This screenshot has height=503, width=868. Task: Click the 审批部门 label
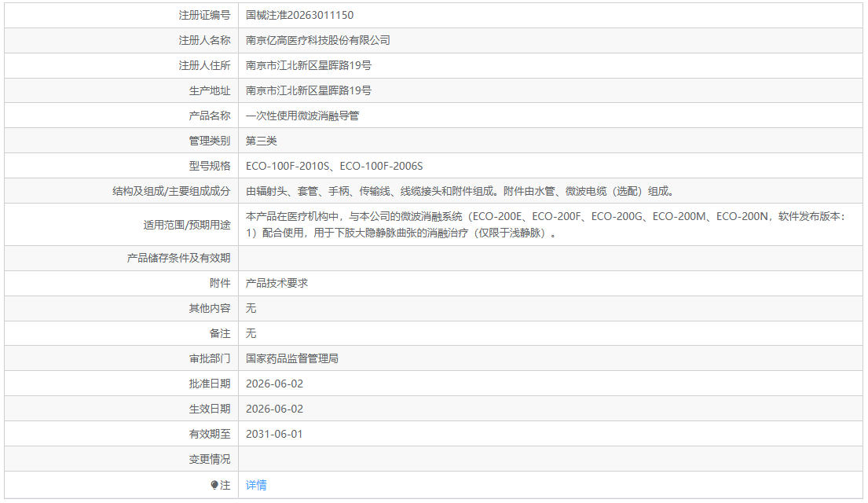tap(209, 358)
